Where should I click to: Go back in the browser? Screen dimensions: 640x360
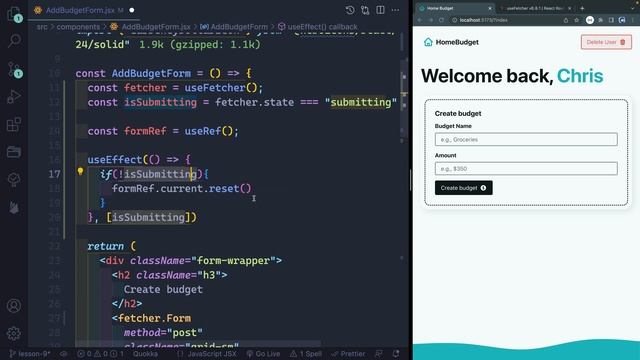(x=420, y=20)
